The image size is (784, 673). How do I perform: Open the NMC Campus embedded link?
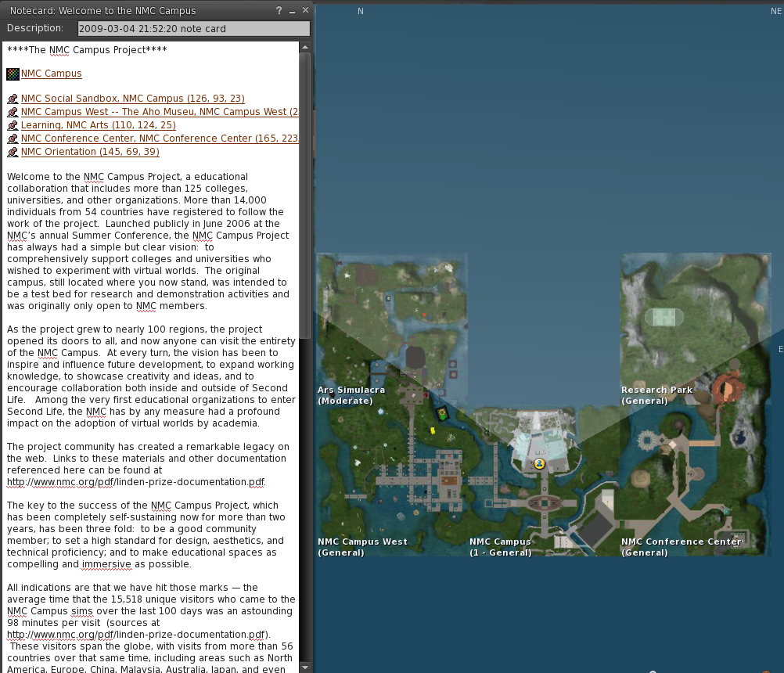click(x=51, y=74)
